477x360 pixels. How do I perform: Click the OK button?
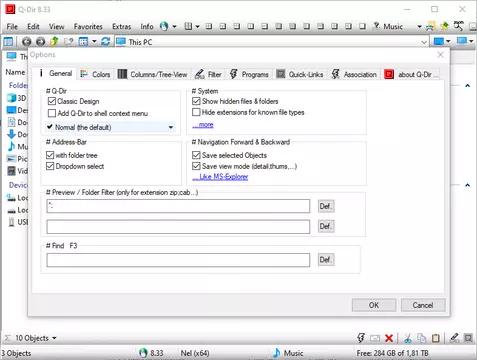[x=374, y=305]
